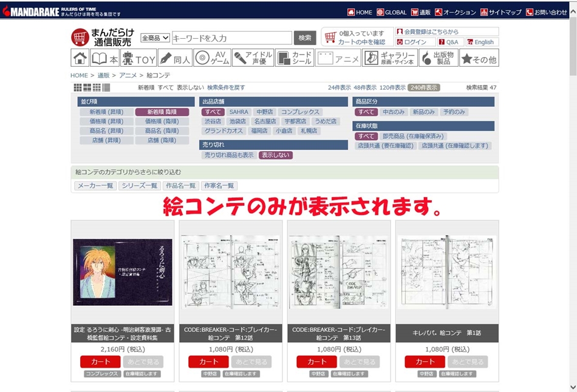Open the その他 star category
The height and width of the screenshot is (392, 577).
coord(479,58)
